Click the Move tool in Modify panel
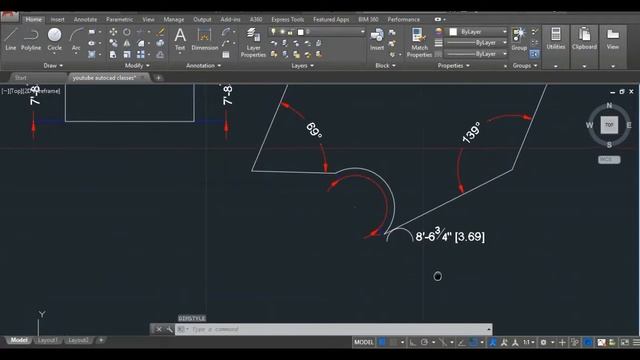Image resolution: width=640 pixels, height=360 pixels. pyautogui.click(x=113, y=32)
